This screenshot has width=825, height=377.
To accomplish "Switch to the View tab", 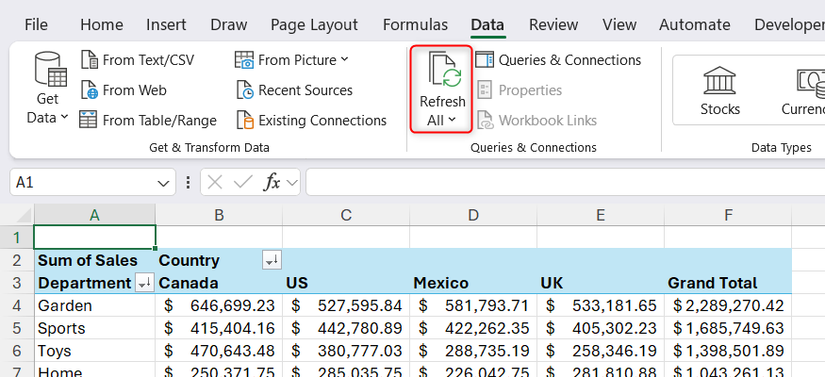I will click(619, 25).
